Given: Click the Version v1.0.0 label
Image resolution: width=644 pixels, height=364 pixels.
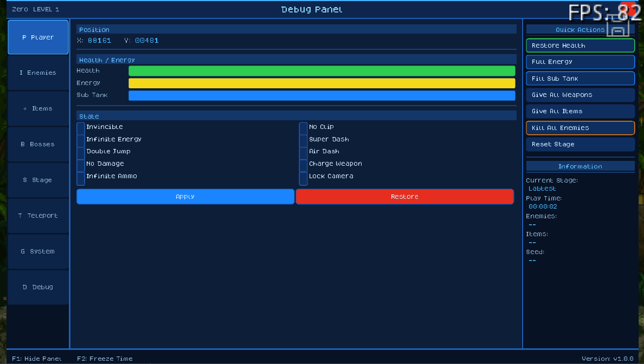Looking at the screenshot, I should pos(608,359).
